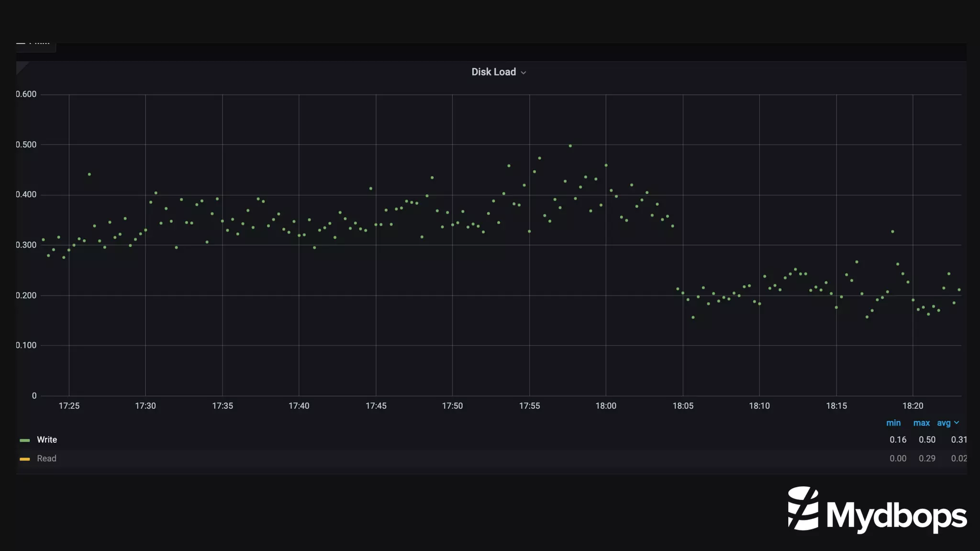Click the chevron beside Disk Load title
This screenshot has width=980, height=551.
(523, 73)
